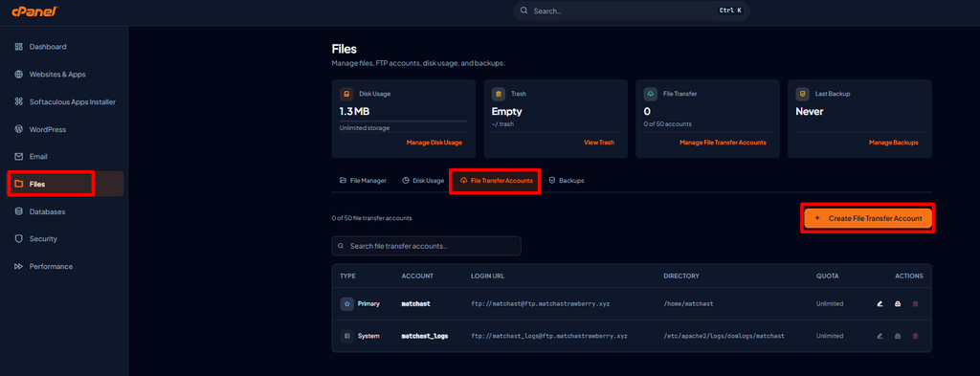Click the TYPE column header

tap(346, 276)
